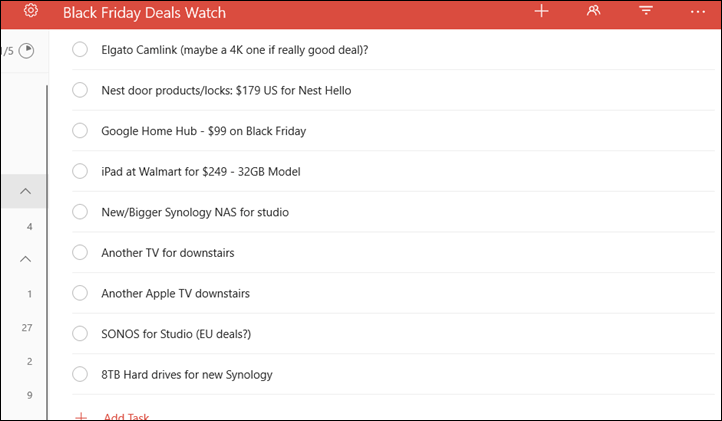This screenshot has width=722, height=421.
Task: Complete the Elgato Camlink task
Action: tap(80, 49)
